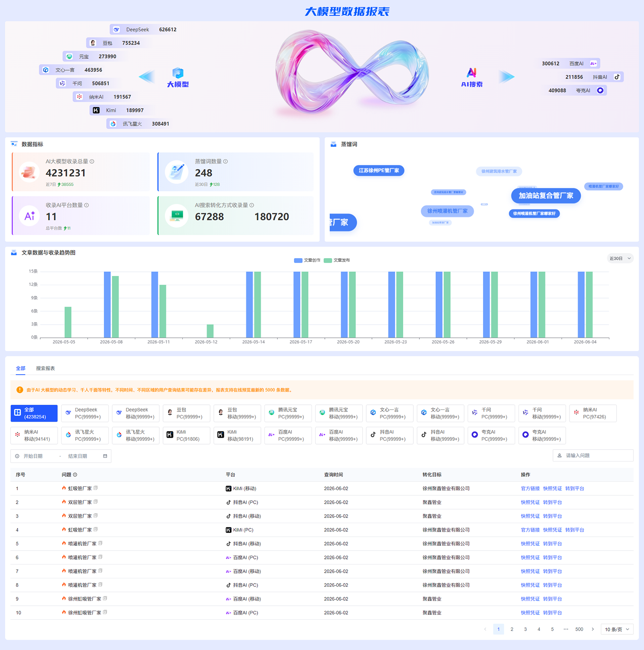Show info tooltip for 收录AI平台数量
Screen dimensions: 644x650
point(87,205)
